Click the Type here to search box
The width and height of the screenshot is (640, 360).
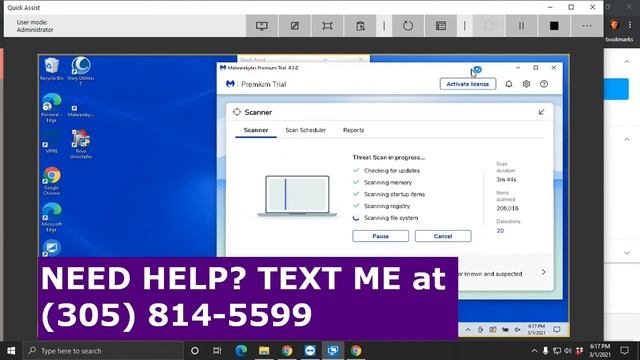pyautogui.click(x=103, y=351)
